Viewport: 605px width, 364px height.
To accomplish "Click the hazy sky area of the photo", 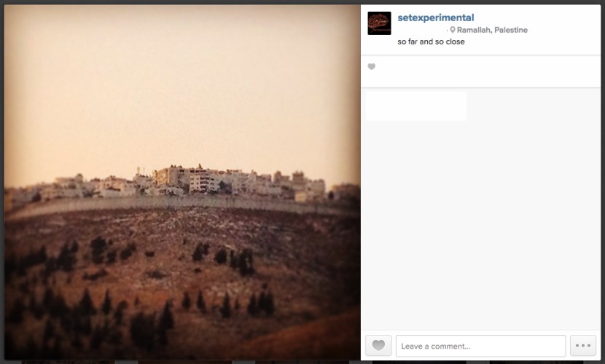I will tap(181, 84).
